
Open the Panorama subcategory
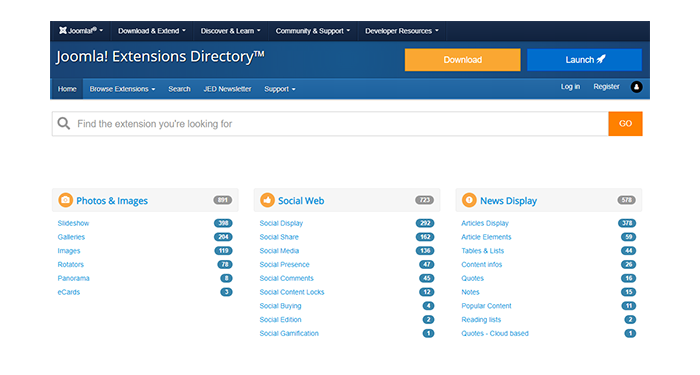click(73, 278)
